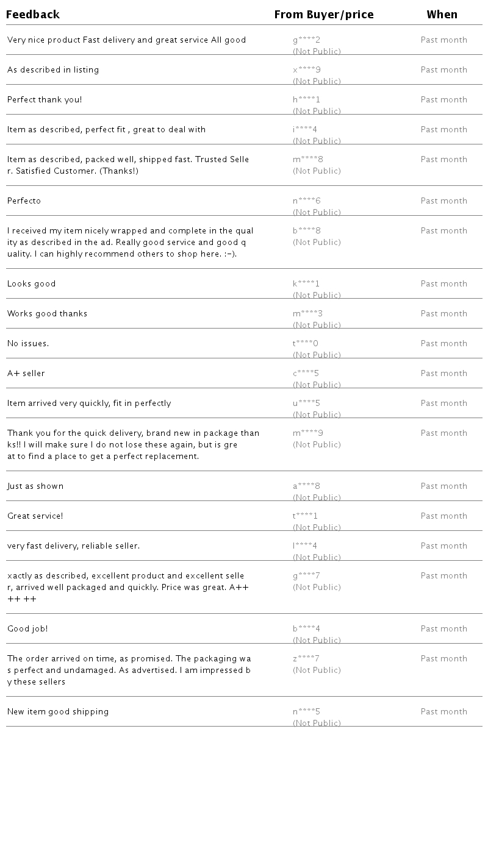Select the "Perfecto" feedback comment
This screenshot has width=488, height=868.
coord(24,201)
